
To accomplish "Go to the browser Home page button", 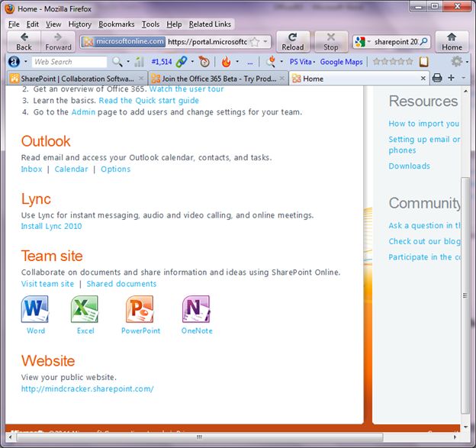I will click(x=452, y=42).
